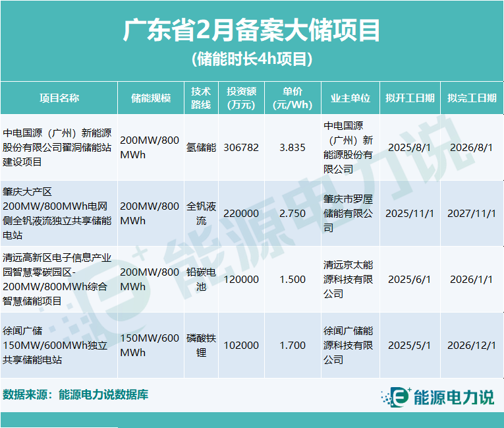The width and height of the screenshot is (504, 428).
Task: Click the 能源电力说 logo icon at bottom right
Action: [396, 396]
